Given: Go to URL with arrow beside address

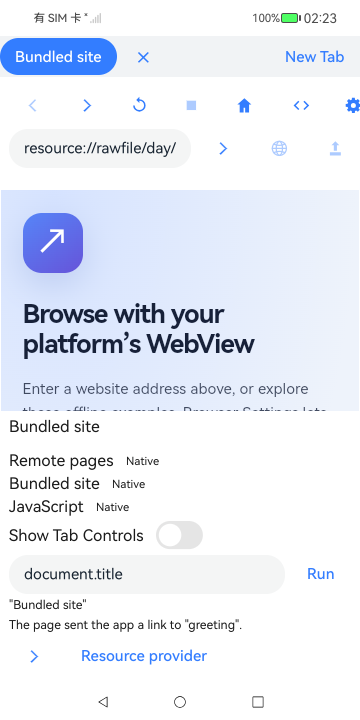Looking at the screenshot, I should click(223, 148).
